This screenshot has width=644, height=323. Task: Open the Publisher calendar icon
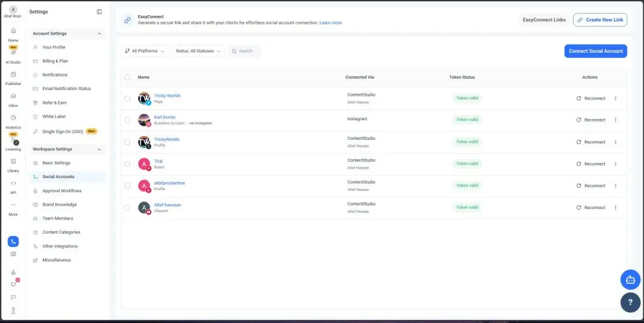pos(13,74)
